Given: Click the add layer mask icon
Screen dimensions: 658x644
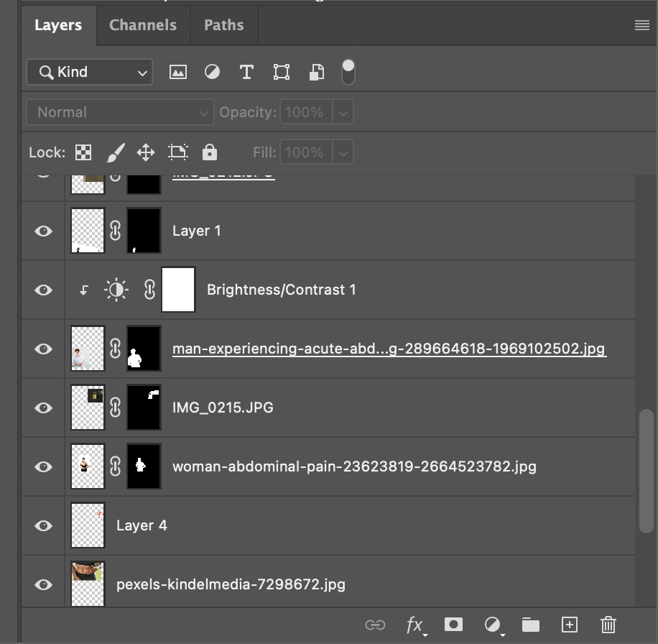Looking at the screenshot, I should [x=453, y=625].
